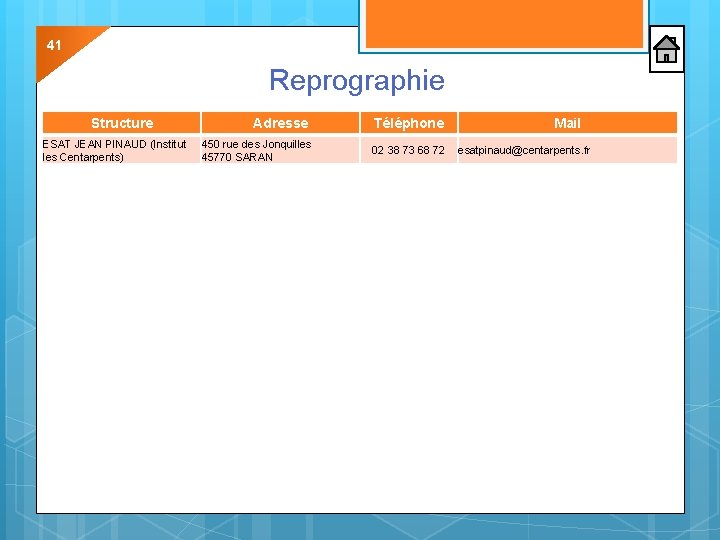Click the Téléphone column header
This screenshot has width=720, height=540.
click(x=409, y=123)
